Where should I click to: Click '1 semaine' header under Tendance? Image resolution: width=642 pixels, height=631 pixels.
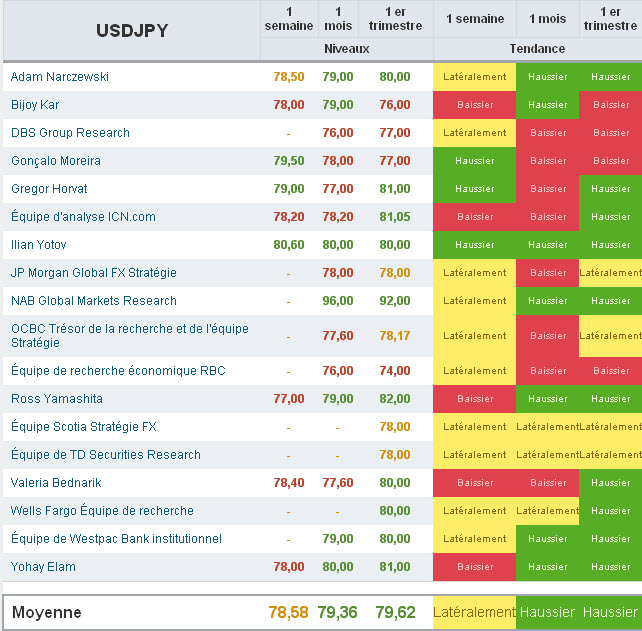[475, 19]
